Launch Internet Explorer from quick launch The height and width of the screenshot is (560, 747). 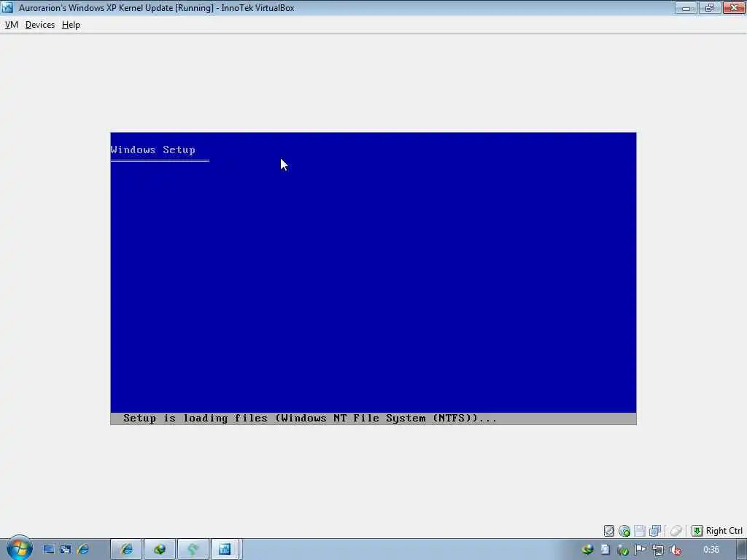[83, 550]
